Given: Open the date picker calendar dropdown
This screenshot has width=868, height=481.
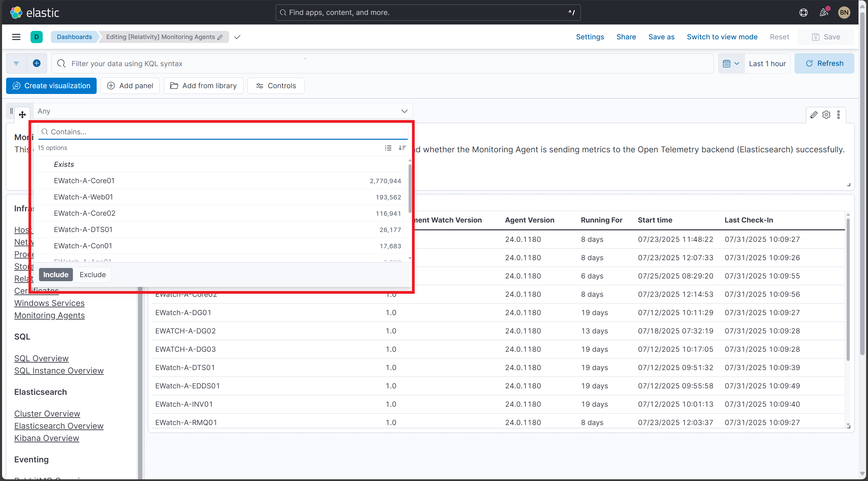Looking at the screenshot, I should pyautogui.click(x=731, y=63).
